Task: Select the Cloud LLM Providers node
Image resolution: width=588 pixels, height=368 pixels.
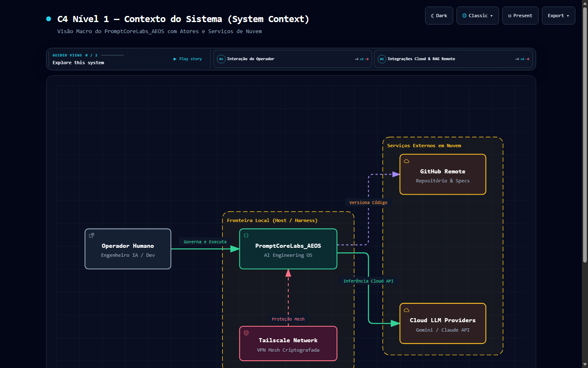Action: 443,323
